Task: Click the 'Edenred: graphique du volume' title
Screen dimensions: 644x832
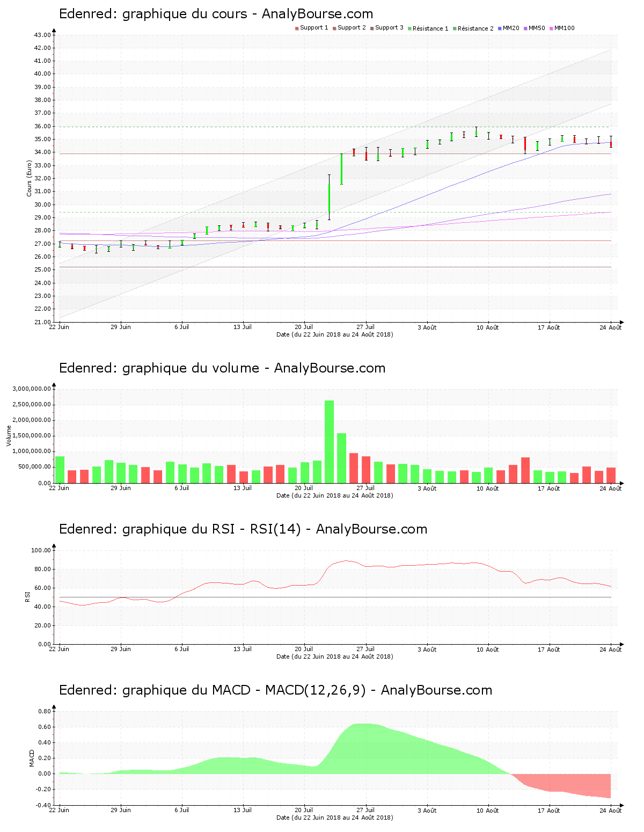Action: pyautogui.click(x=222, y=368)
